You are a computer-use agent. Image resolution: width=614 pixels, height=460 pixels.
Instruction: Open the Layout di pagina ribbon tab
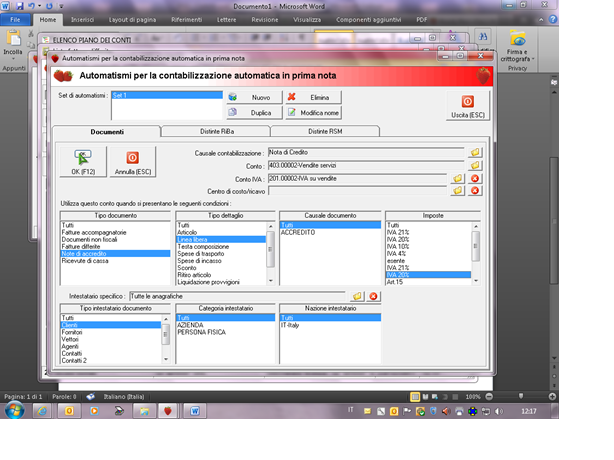click(x=132, y=20)
